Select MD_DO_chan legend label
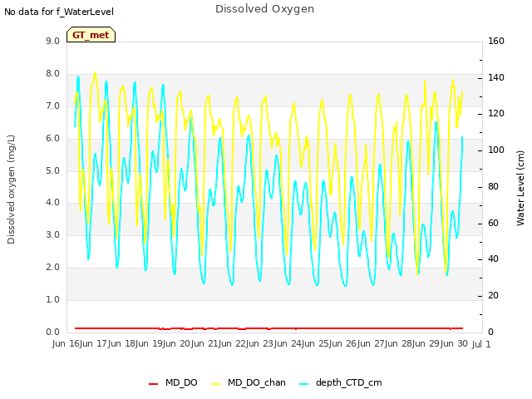 [x=257, y=382]
